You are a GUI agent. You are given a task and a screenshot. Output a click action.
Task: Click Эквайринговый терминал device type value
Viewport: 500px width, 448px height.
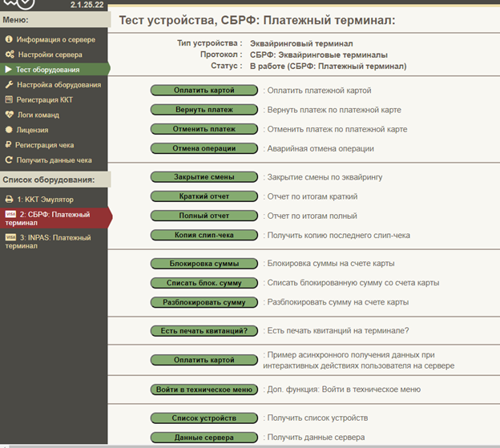coord(301,43)
